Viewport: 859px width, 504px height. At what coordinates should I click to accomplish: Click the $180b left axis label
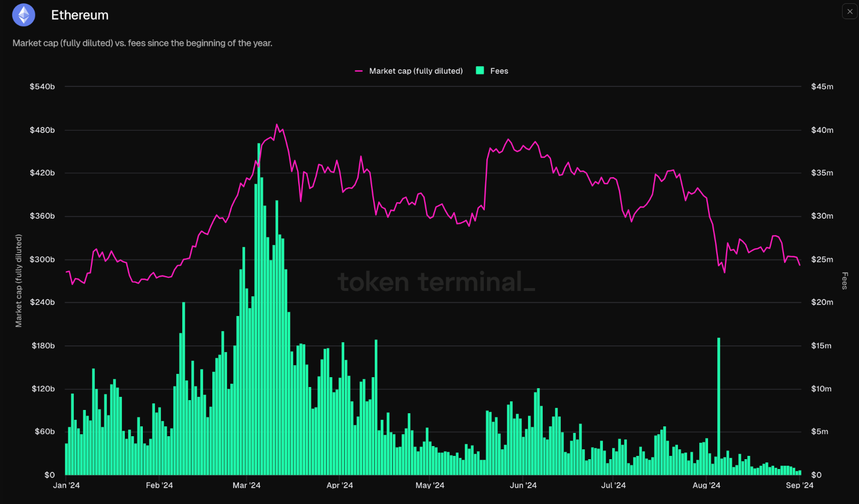(x=43, y=345)
